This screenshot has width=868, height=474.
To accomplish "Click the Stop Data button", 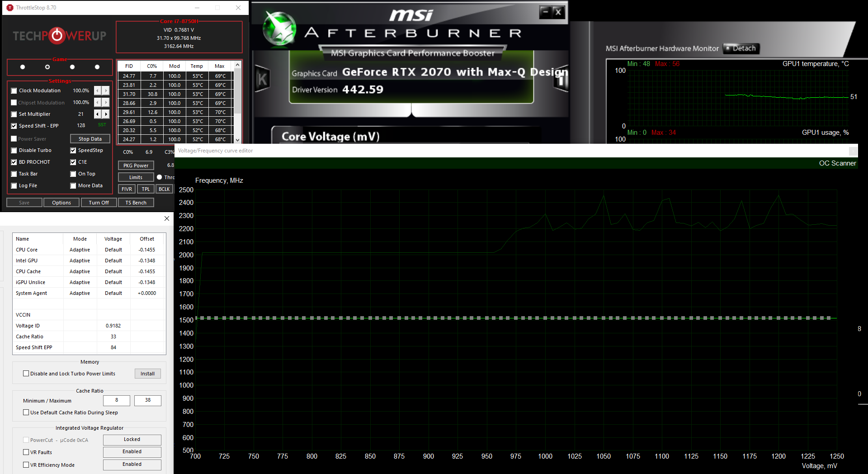I will click(x=90, y=139).
